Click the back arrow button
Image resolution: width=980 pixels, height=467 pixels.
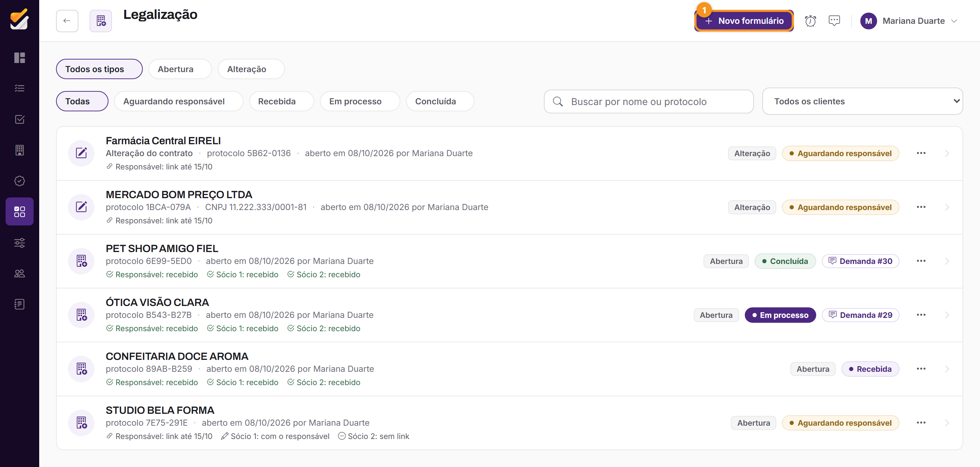(x=67, y=21)
